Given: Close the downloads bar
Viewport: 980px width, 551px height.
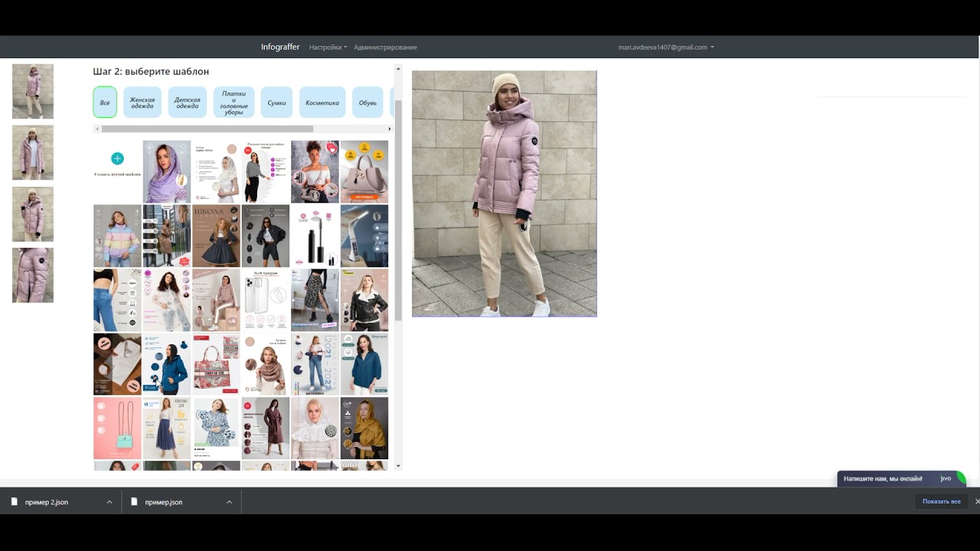Looking at the screenshot, I should 977,502.
